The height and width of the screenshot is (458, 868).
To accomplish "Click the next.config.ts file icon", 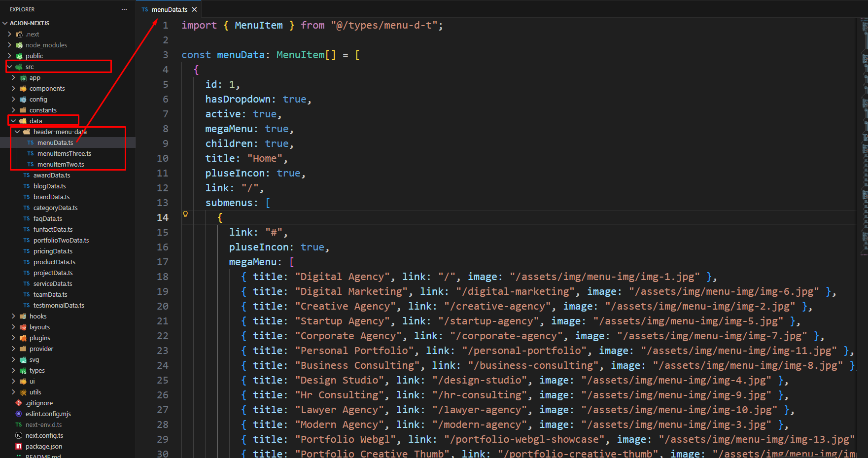I will (x=19, y=435).
